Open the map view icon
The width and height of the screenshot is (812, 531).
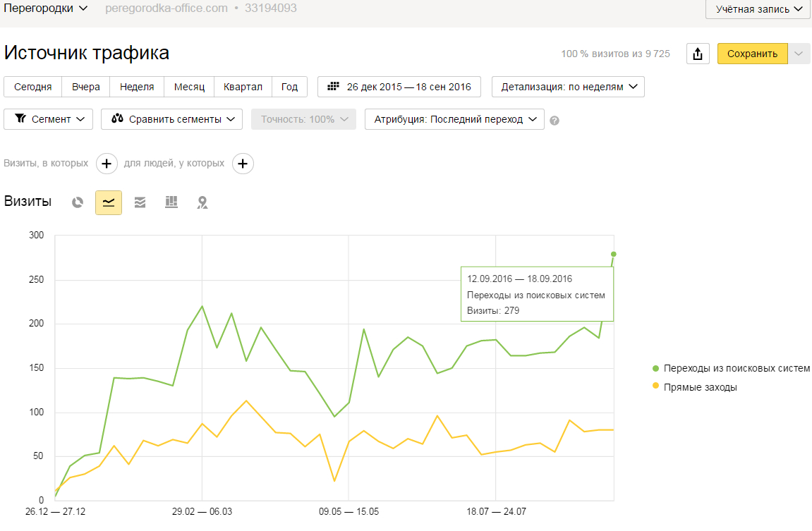click(x=202, y=202)
